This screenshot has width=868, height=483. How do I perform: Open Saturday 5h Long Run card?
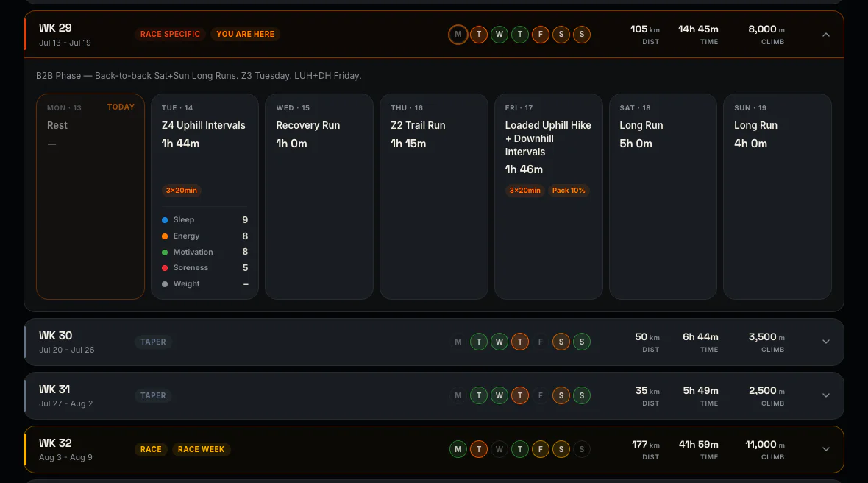[663, 197]
